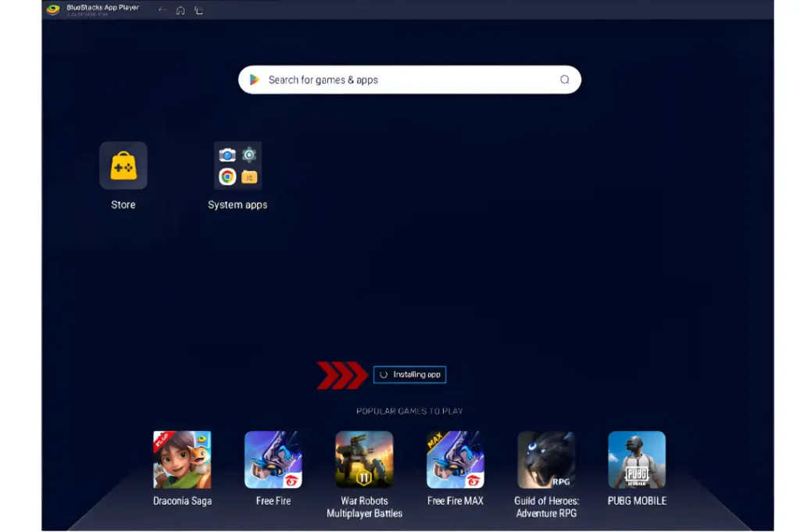Click the Free Fire MAX title text
The image size is (800, 532).
[x=455, y=501]
